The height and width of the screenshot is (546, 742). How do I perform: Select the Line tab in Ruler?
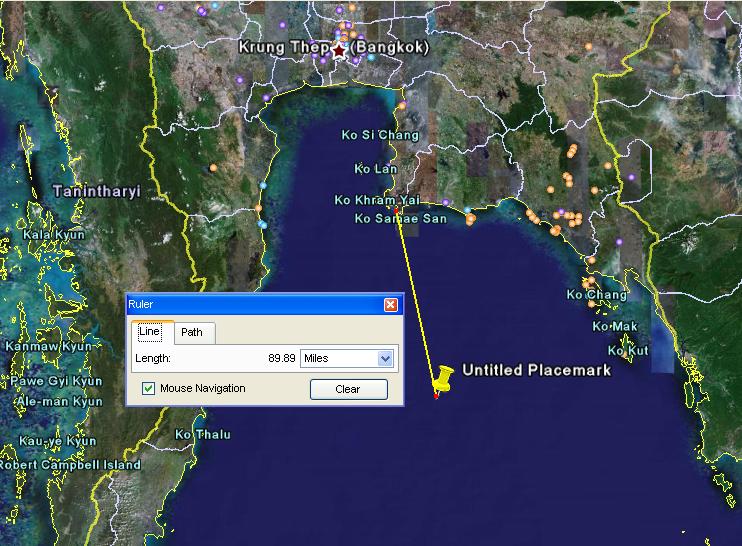pos(149,332)
